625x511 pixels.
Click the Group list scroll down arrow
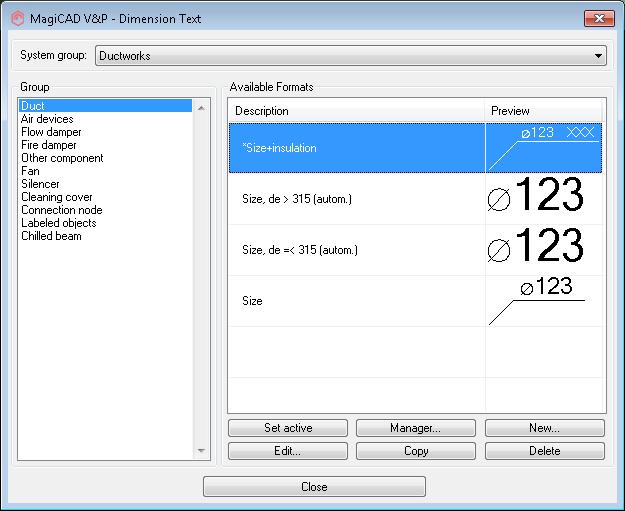(201, 450)
